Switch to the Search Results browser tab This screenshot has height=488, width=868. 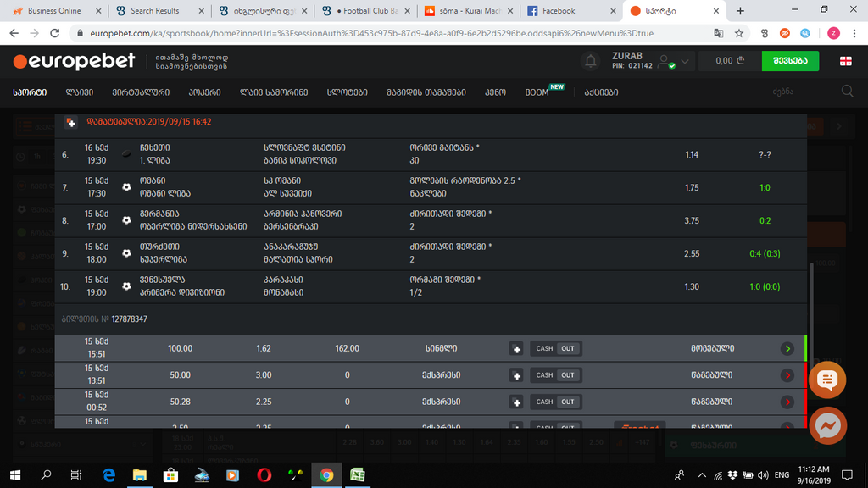pos(159,10)
